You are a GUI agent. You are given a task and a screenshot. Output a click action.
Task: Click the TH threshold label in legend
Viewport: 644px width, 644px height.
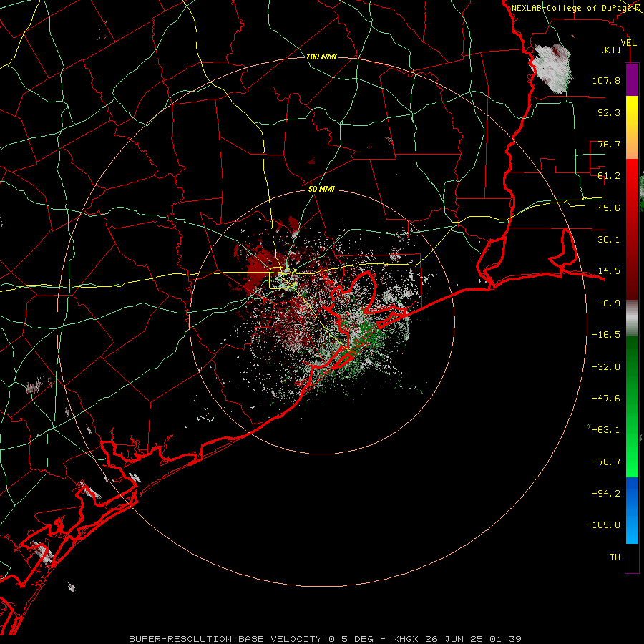pyautogui.click(x=615, y=557)
